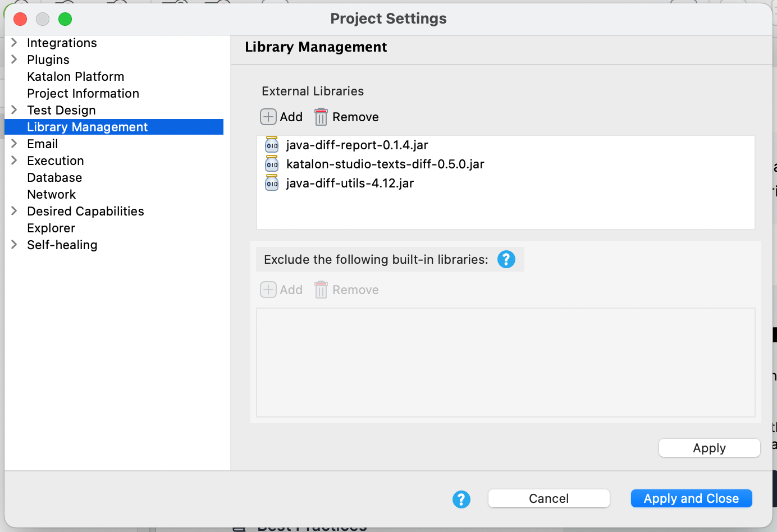Image resolution: width=777 pixels, height=532 pixels.
Task: Click the Remove trash icon under External Libraries
Action: click(321, 117)
